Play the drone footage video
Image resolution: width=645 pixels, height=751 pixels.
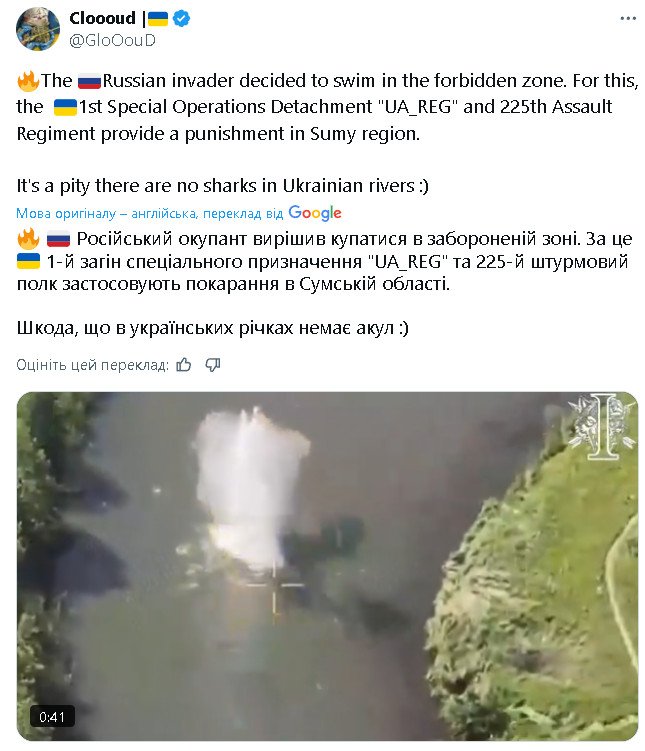click(327, 566)
